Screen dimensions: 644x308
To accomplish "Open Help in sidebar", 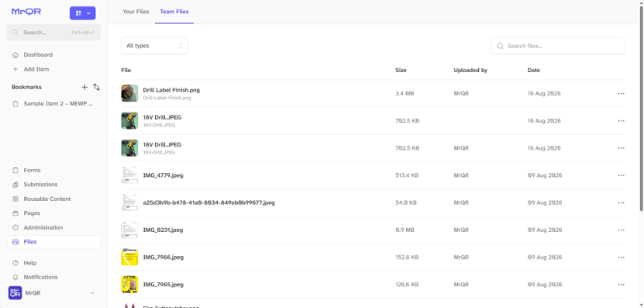I will (30, 263).
